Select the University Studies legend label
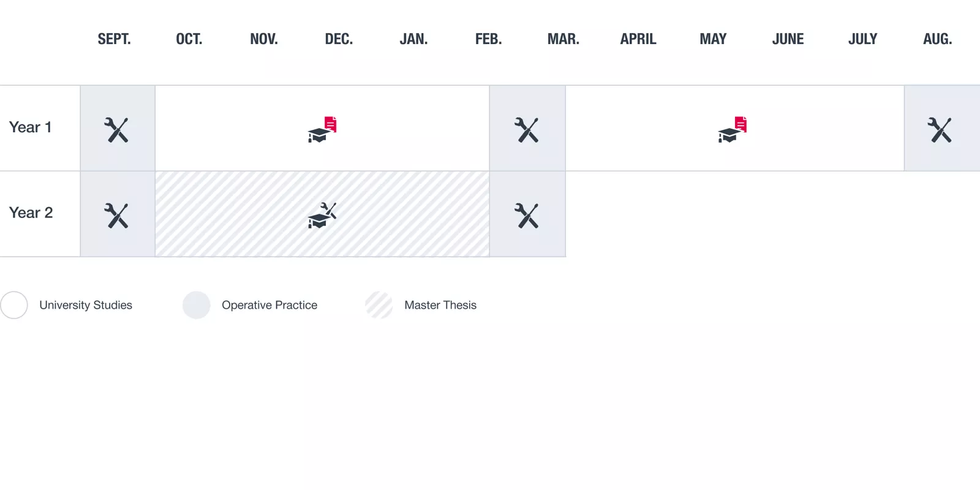This screenshot has width=980, height=490. click(x=86, y=305)
